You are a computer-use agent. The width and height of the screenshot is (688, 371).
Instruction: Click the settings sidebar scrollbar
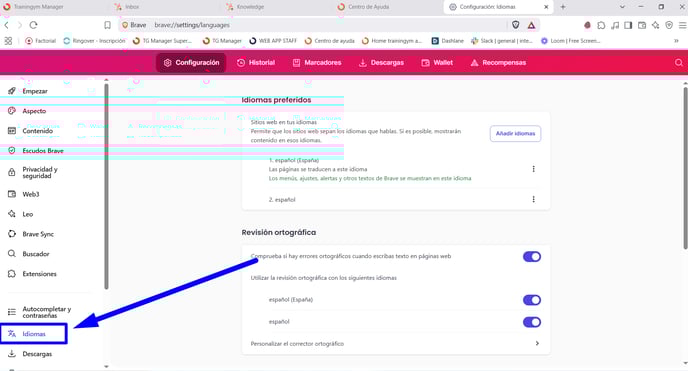point(106,186)
